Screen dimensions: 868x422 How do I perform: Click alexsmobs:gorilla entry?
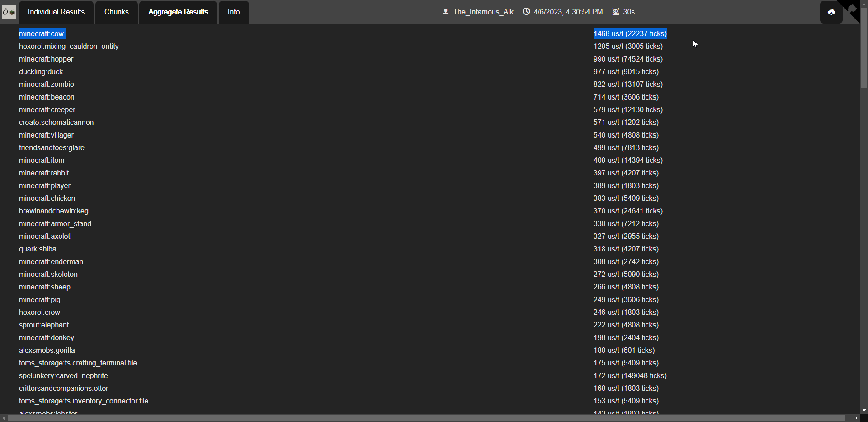(x=47, y=351)
